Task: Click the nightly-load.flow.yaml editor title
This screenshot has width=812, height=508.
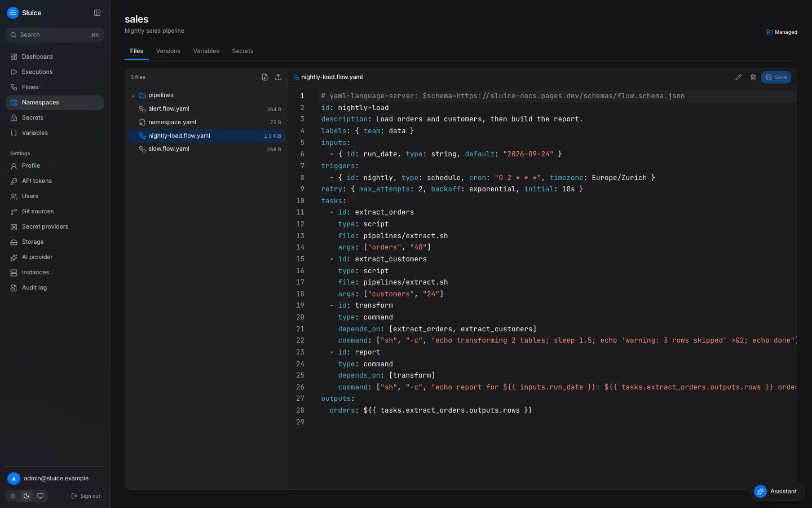Action: click(x=332, y=77)
